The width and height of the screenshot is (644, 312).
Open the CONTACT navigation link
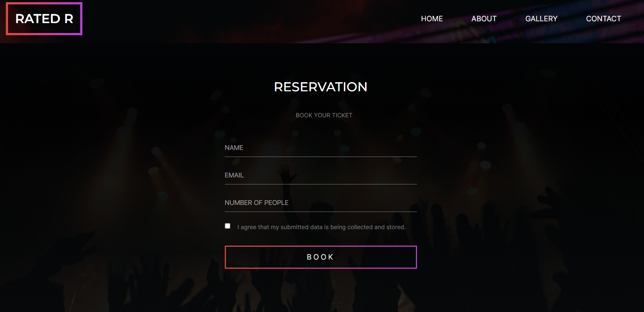click(x=604, y=19)
